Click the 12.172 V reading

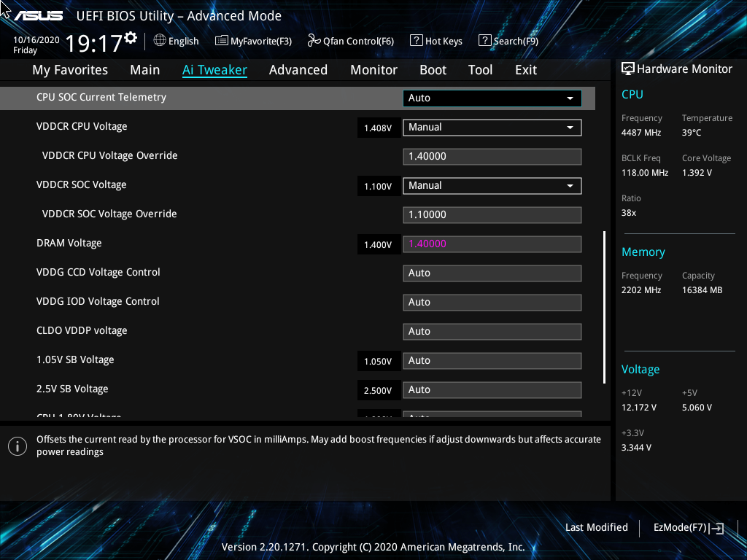coord(639,408)
